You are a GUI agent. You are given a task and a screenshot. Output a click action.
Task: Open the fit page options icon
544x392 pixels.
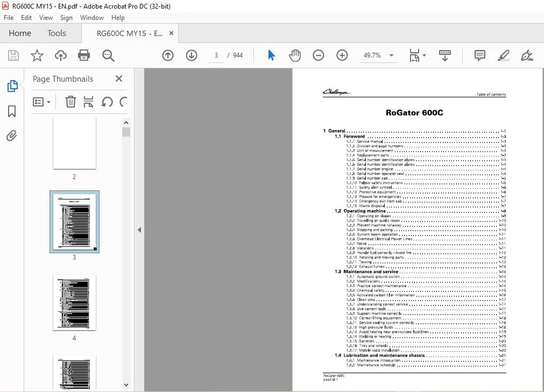pyautogui.click(x=415, y=55)
